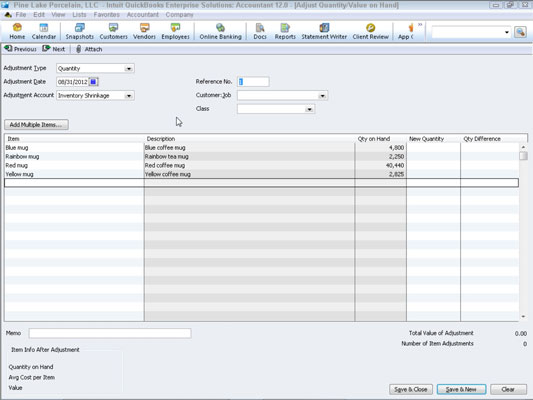
Task: Open the Home icon in toolbar
Action: [x=17, y=31]
